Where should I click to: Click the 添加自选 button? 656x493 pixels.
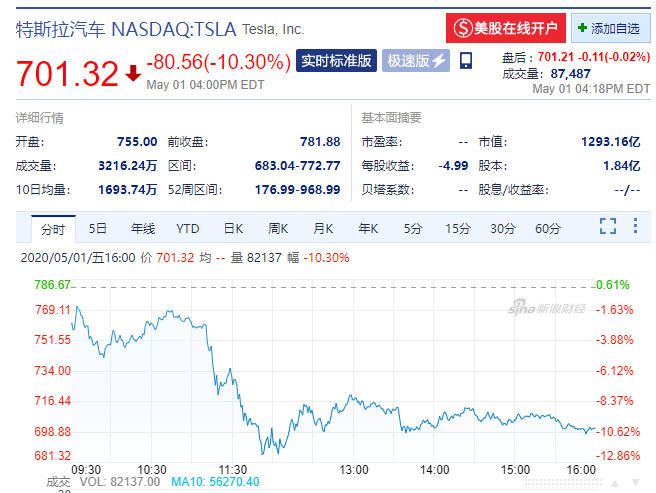(x=611, y=28)
